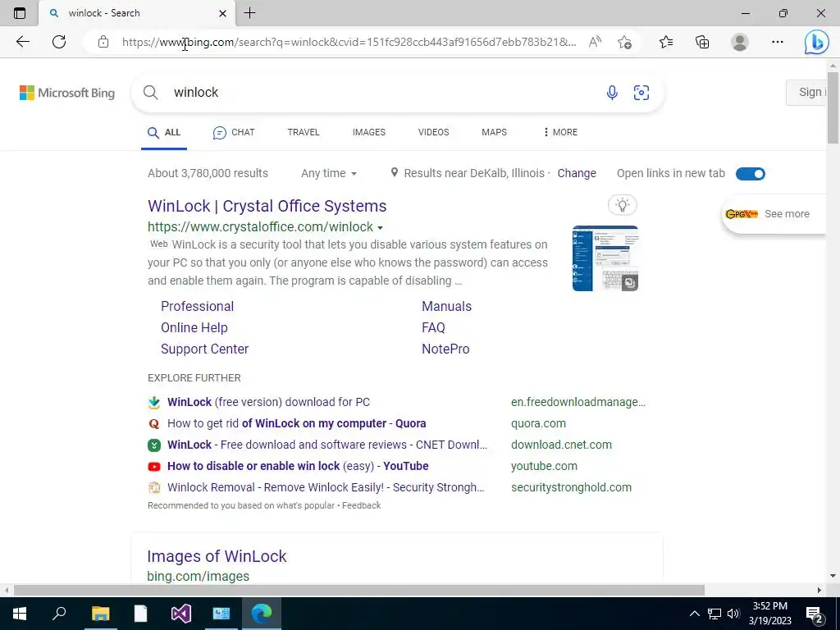Open the profile avatar icon

(x=740, y=42)
